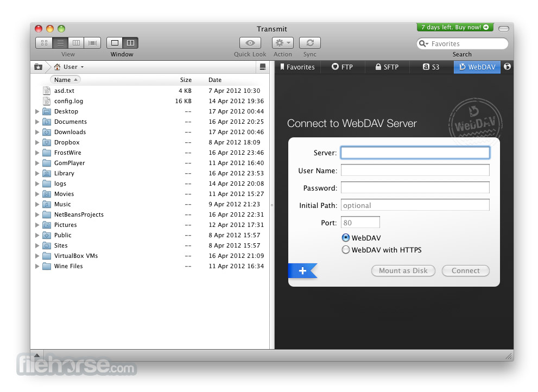Select WebDAV with HTTPS radio button

pyautogui.click(x=345, y=250)
